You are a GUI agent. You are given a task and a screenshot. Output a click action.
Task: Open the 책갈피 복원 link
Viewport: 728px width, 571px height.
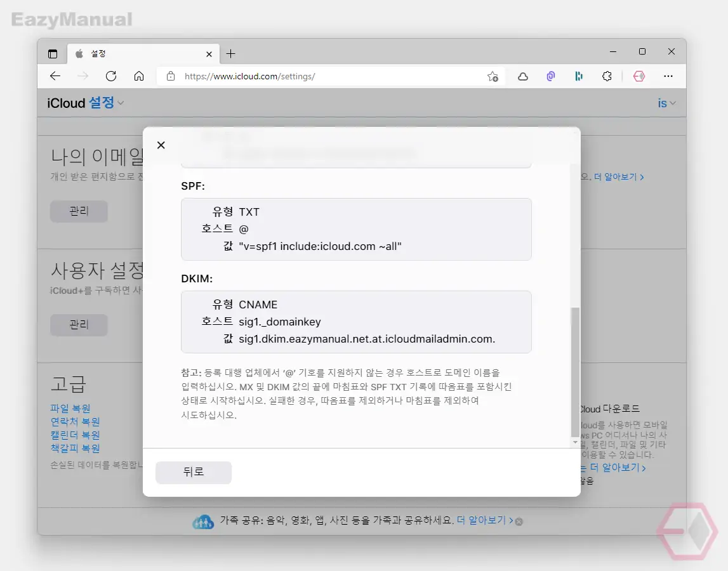click(76, 448)
